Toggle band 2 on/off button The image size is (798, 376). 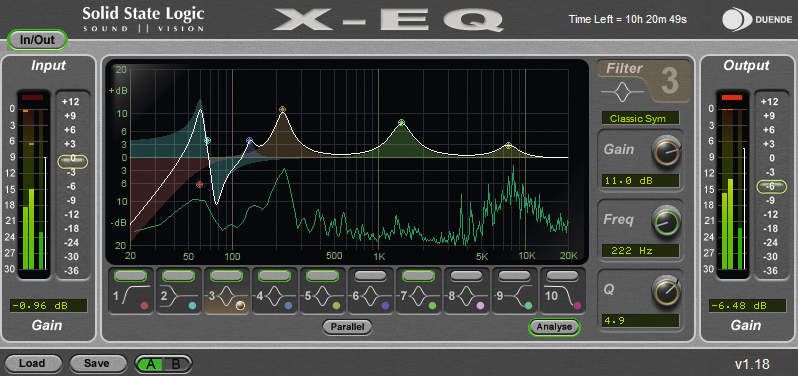point(179,275)
